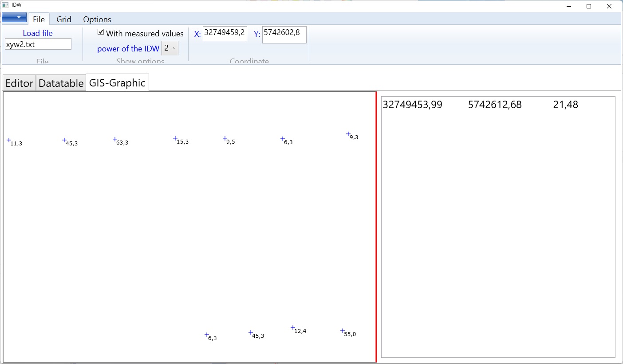Open the blue application menu dropdown
623x364 pixels.
click(14, 17)
